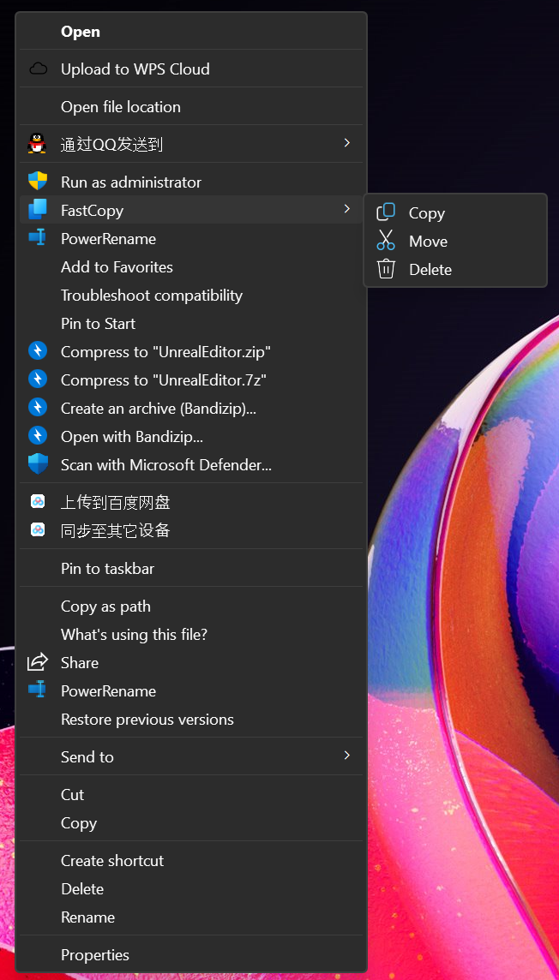Choose Create shortcut
This screenshot has width=559, height=980.
point(191,860)
